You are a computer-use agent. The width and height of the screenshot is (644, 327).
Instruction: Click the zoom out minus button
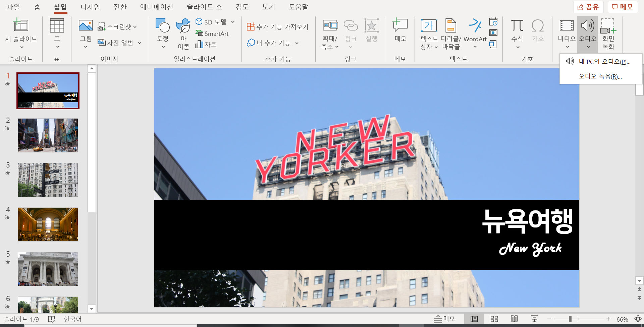(x=549, y=319)
